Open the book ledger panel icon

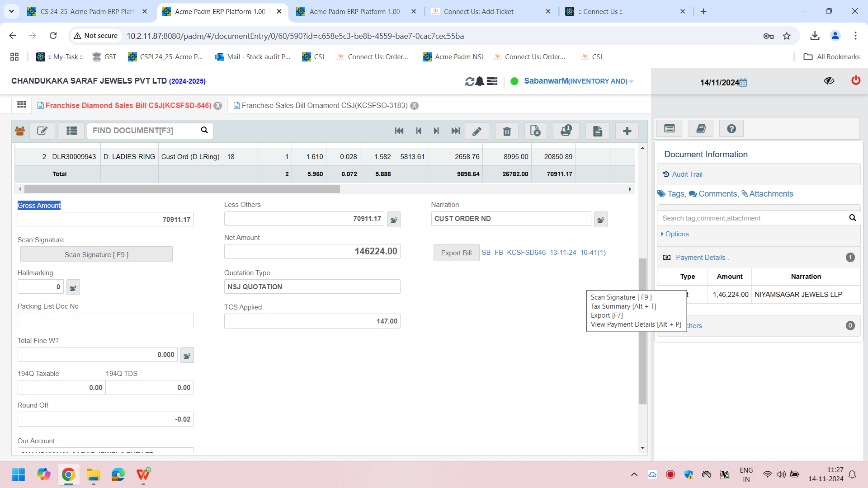tap(701, 129)
